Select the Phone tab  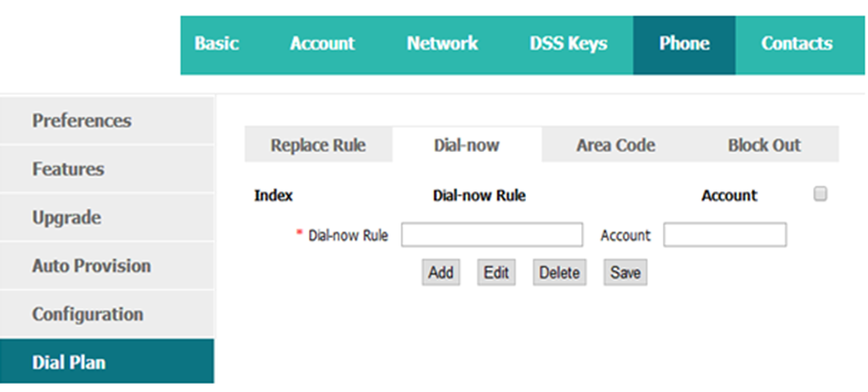click(x=684, y=45)
